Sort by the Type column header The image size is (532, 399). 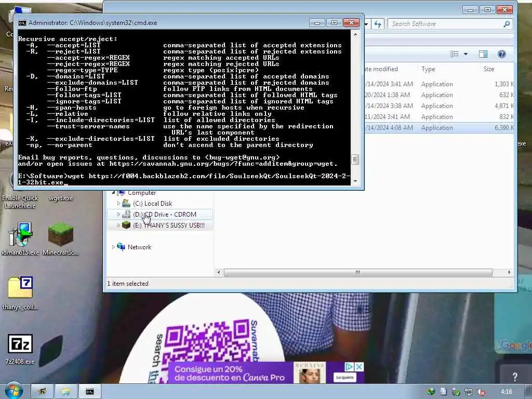pyautogui.click(x=428, y=69)
